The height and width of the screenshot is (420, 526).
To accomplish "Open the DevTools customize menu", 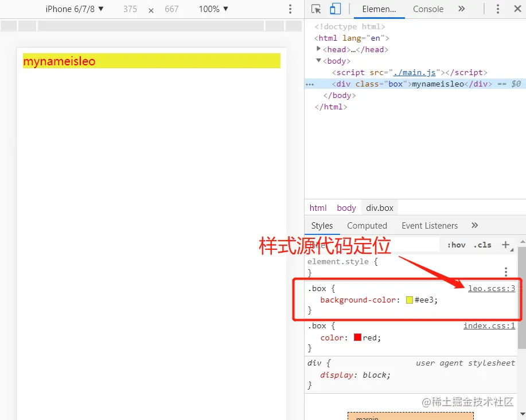I will (x=498, y=9).
